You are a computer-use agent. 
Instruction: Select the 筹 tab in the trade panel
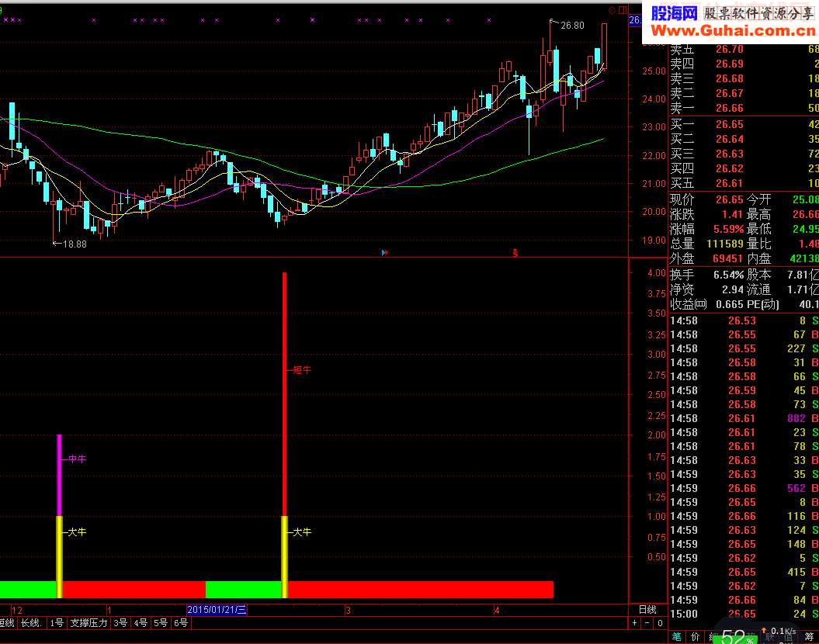[809, 637]
